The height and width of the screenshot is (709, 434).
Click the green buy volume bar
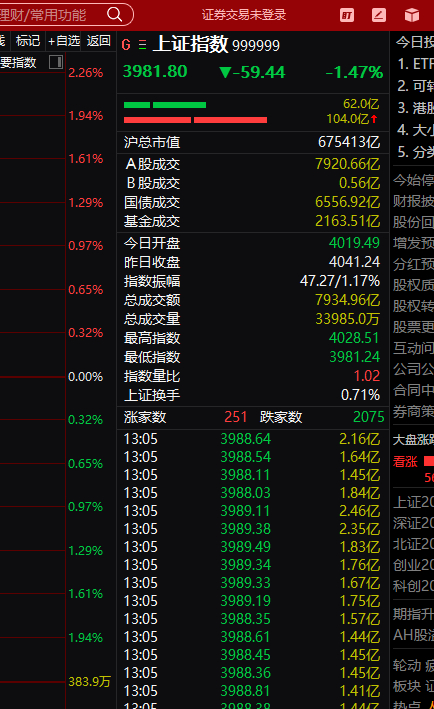(165, 105)
